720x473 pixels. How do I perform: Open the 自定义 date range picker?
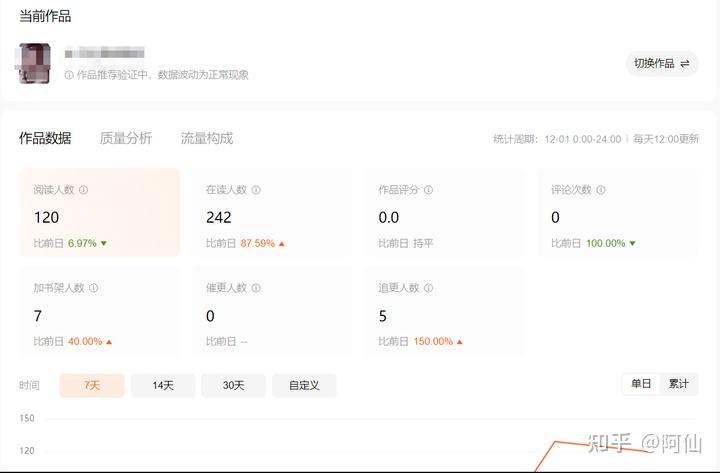[x=304, y=385]
